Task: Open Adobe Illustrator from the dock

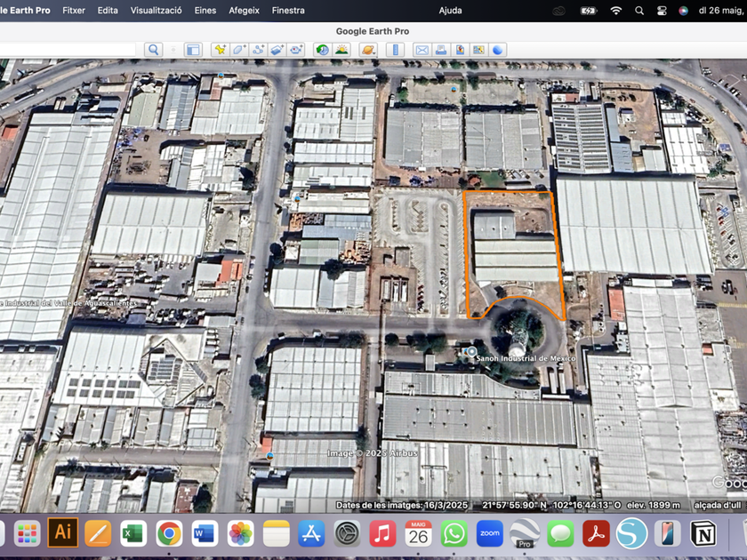Action: click(63, 532)
